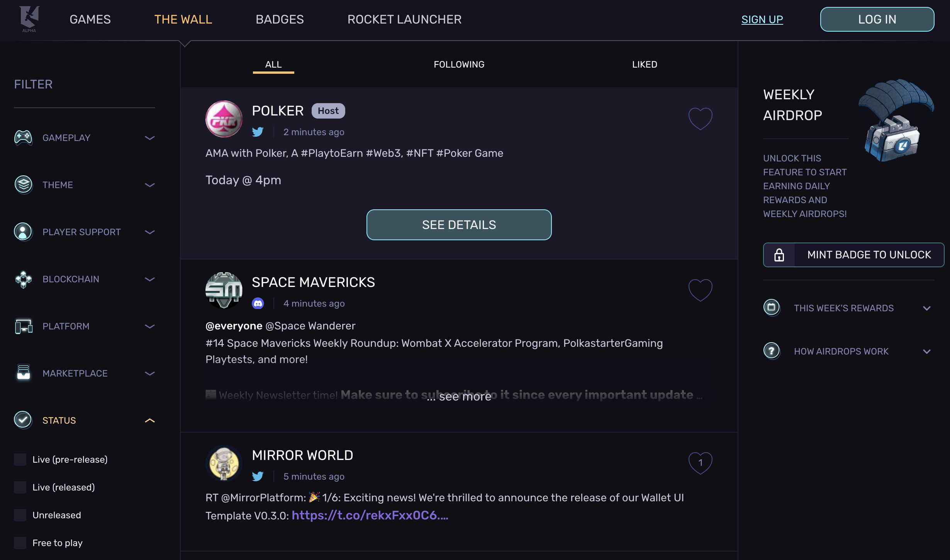Image resolution: width=950 pixels, height=560 pixels.
Task: Expand the Platform filter chevron
Action: coord(149,326)
